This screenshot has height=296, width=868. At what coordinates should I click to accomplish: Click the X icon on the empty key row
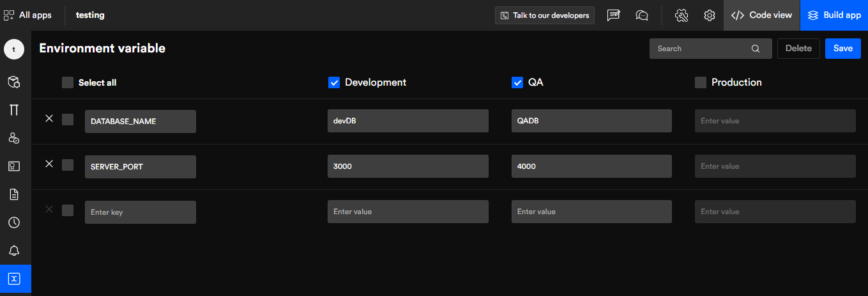pyautogui.click(x=49, y=209)
